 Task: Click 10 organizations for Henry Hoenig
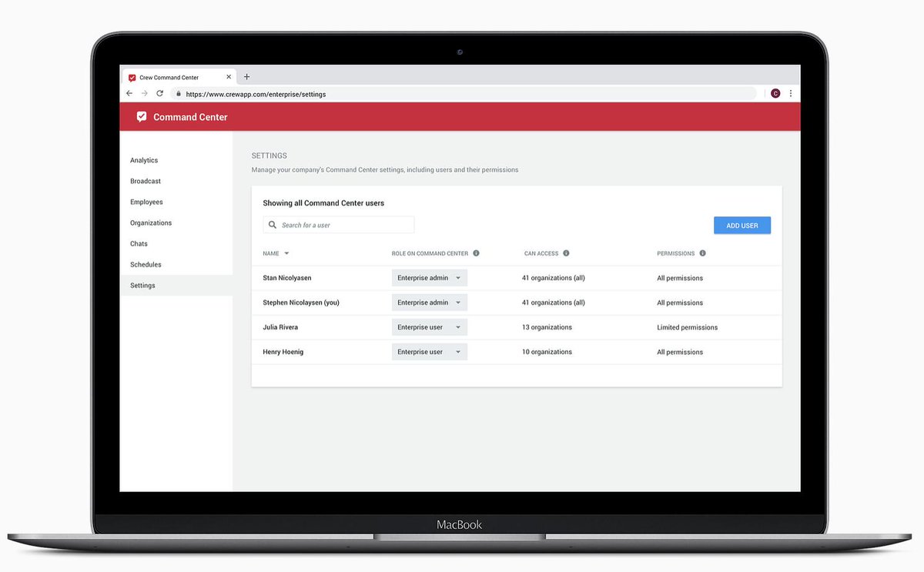(x=547, y=352)
